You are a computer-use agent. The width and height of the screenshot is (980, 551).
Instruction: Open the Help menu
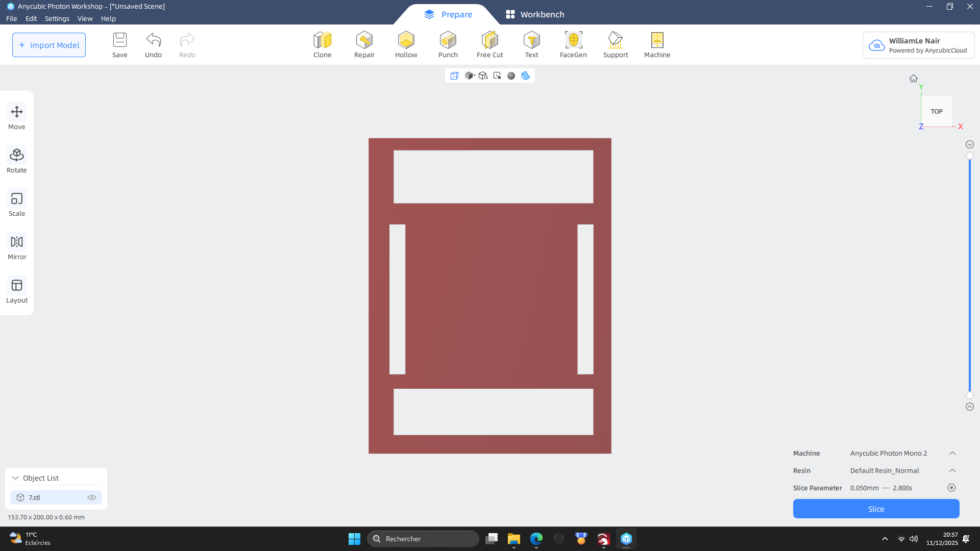click(x=108, y=18)
